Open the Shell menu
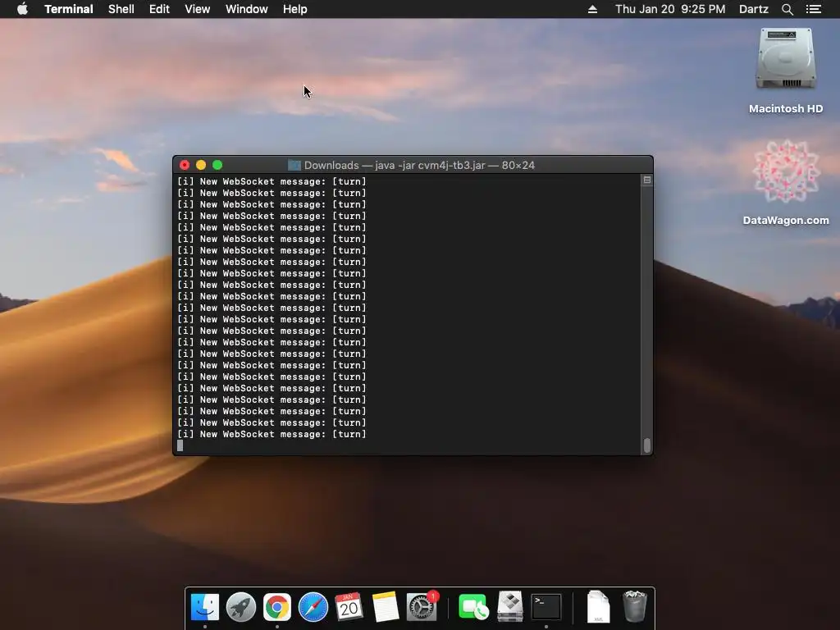 (x=121, y=9)
